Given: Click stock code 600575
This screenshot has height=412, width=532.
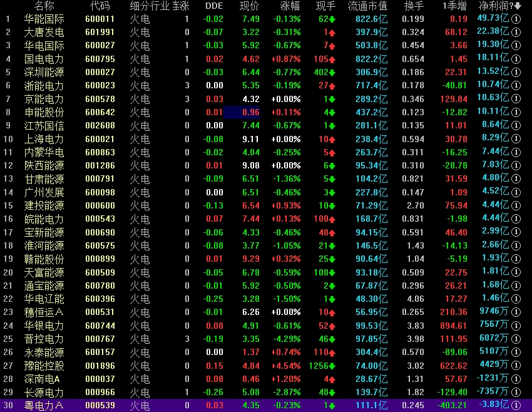Looking at the screenshot, I should (x=100, y=245).
